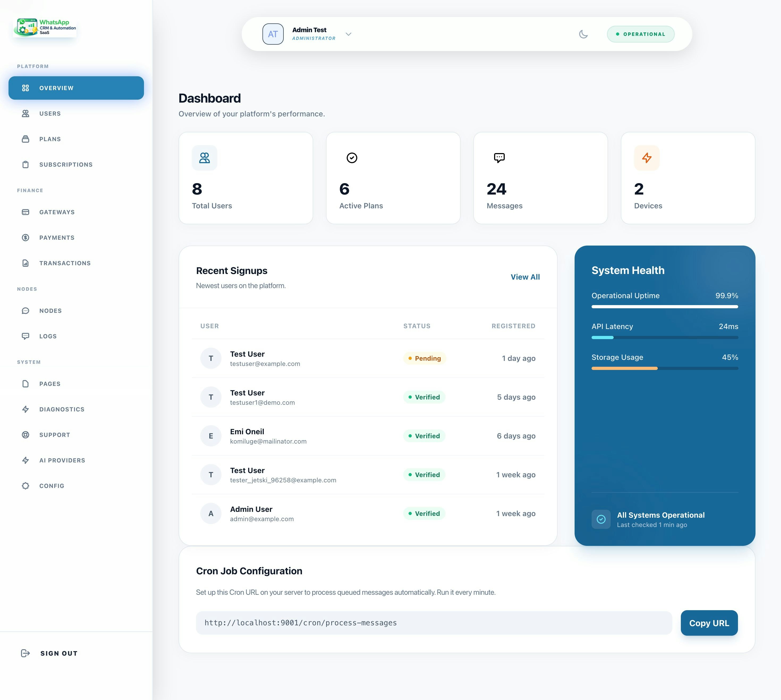Click the REGISTERED column header
The image size is (781, 700).
pyautogui.click(x=513, y=326)
